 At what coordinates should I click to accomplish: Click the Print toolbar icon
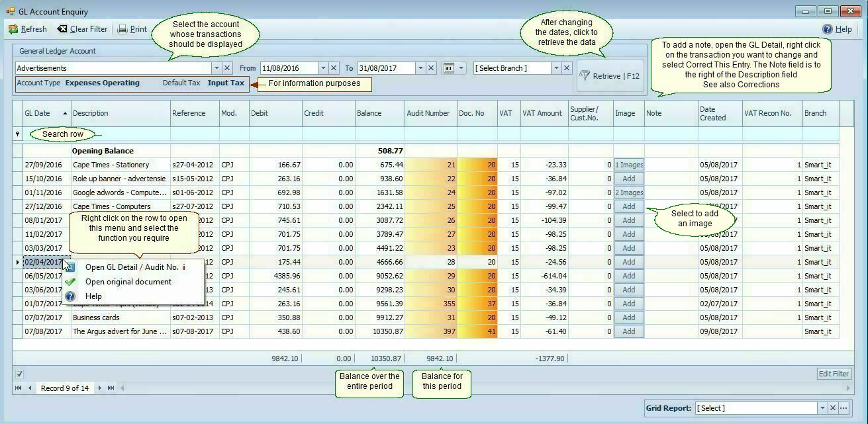click(122, 29)
